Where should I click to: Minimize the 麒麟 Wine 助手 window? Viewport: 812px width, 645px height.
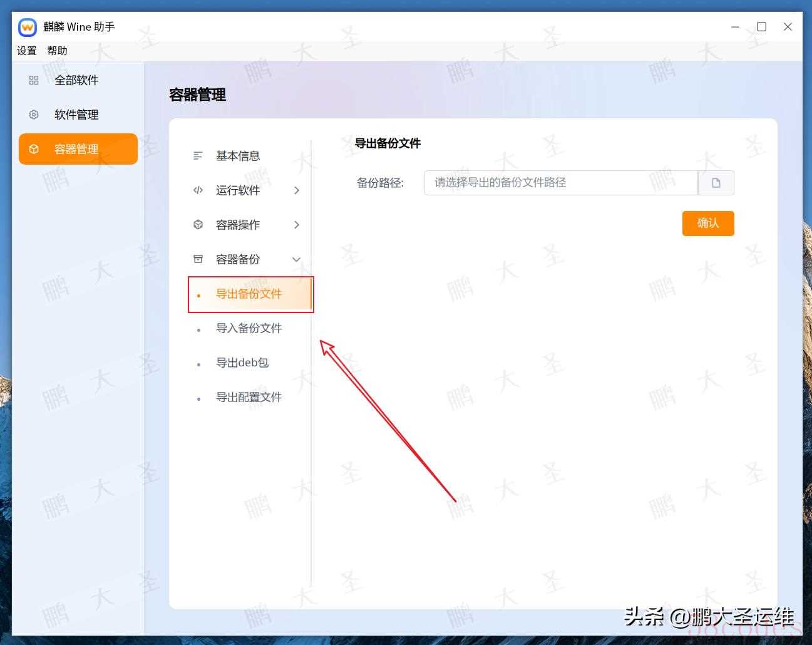pyautogui.click(x=735, y=27)
